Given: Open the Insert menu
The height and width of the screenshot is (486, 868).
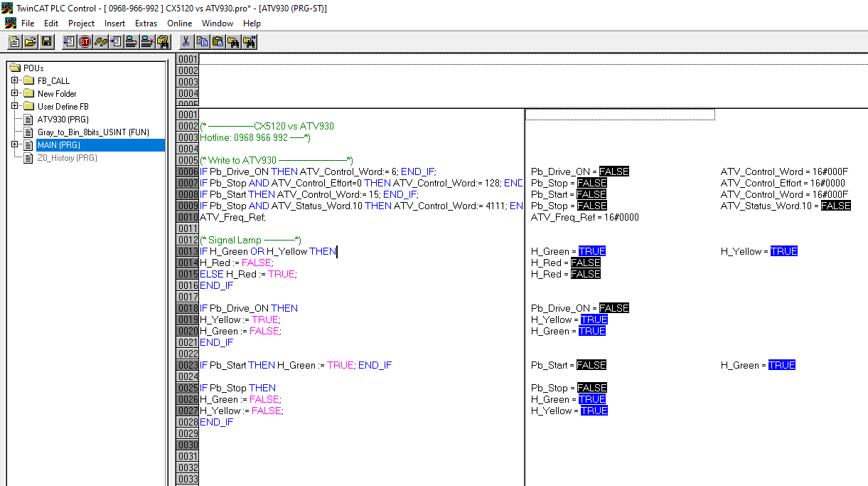Looking at the screenshot, I should click(114, 23).
